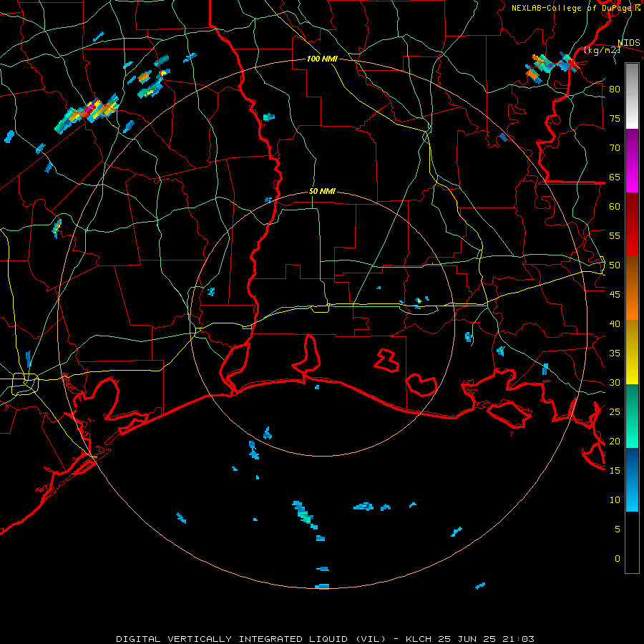Click the bottom title 'DIGITAL VERTICALLY INTEGRATED LIQUID (VIL)'
Viewport: 644px width, 644px height.
(253, 639)
